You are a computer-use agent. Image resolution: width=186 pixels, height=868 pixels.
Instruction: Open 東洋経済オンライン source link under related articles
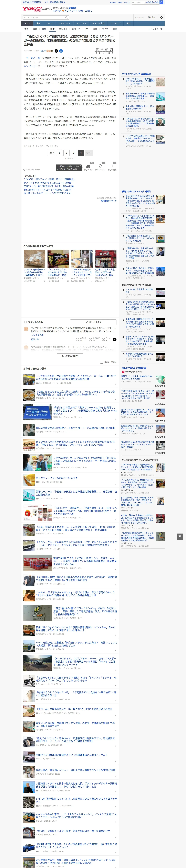(108, 201)
